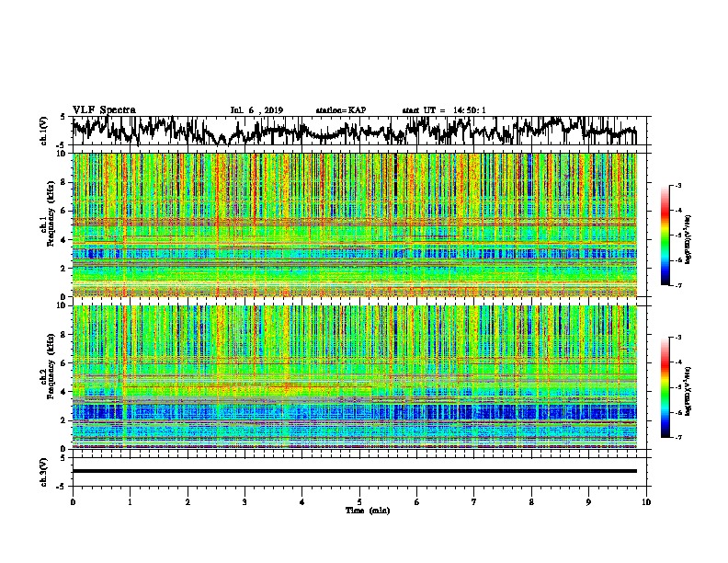This screenshot has width=728, height=563.
Task: Click the "VLF Spectra" plot title
Action: tap(104, 110)
